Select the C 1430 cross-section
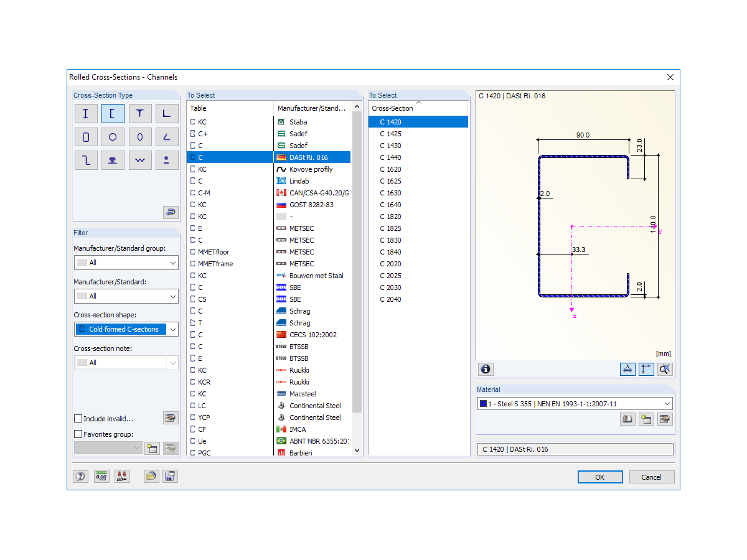 pyautogui.click(x=418, y=146)
